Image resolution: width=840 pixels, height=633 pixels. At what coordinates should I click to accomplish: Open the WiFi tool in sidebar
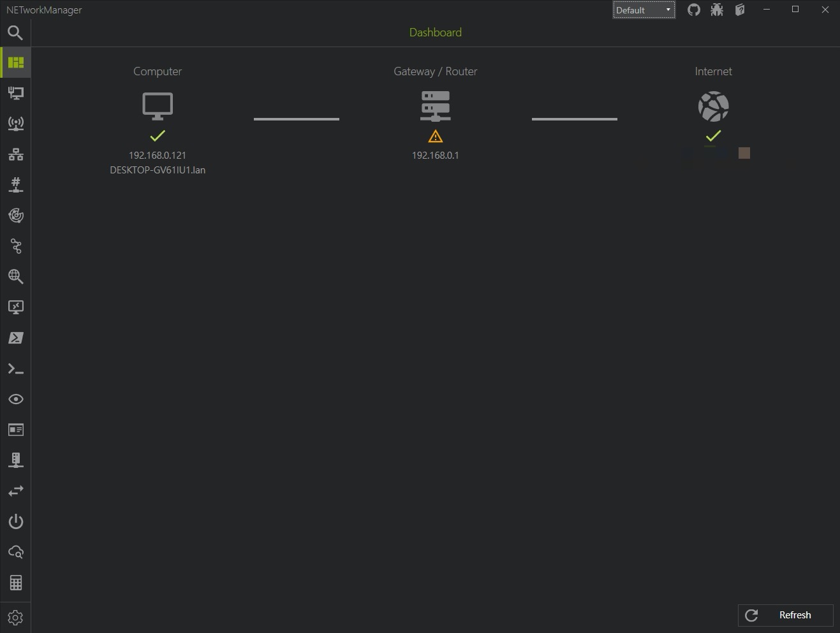[x=15, y=124]
